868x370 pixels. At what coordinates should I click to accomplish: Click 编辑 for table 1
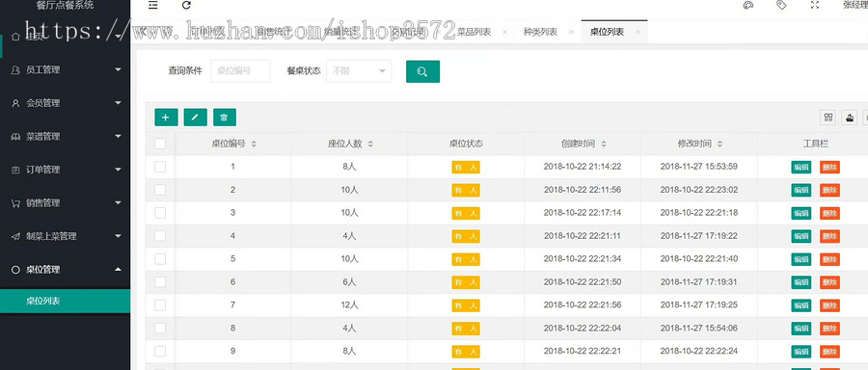[x=801, y=167]
